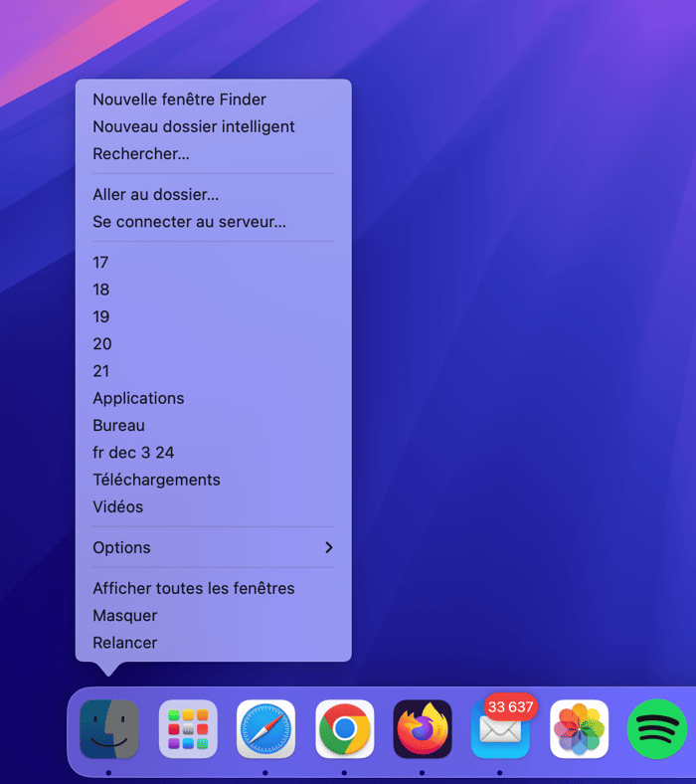The width and height of the screenshot is (696, 784).
Task: Launch Safari from the Dock
Action: coord(265,728)
